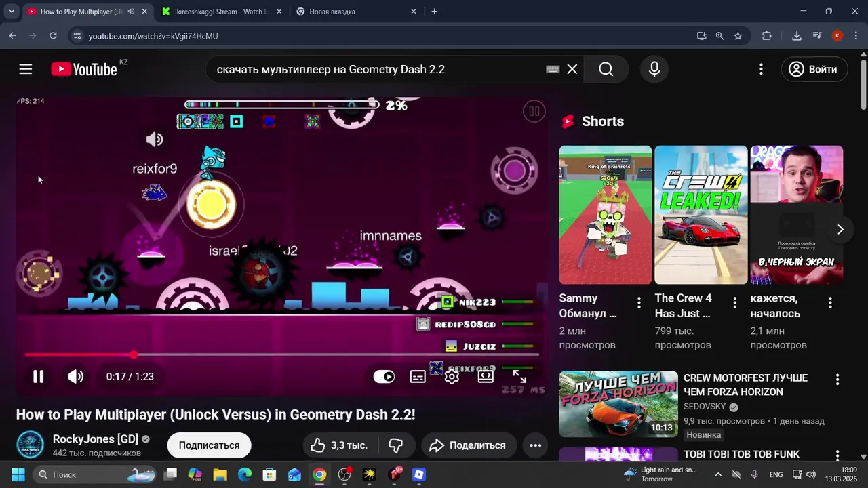This screenshot has height=488, width=868.
Task: Show hidden system tray icons
Action: coord(718,474)
